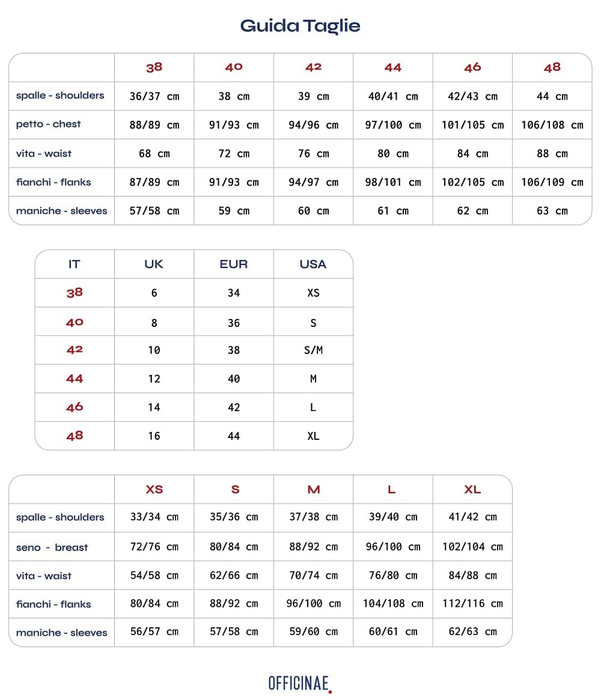Click the 112/116 cm flanks value

click(x=472, y=604)
